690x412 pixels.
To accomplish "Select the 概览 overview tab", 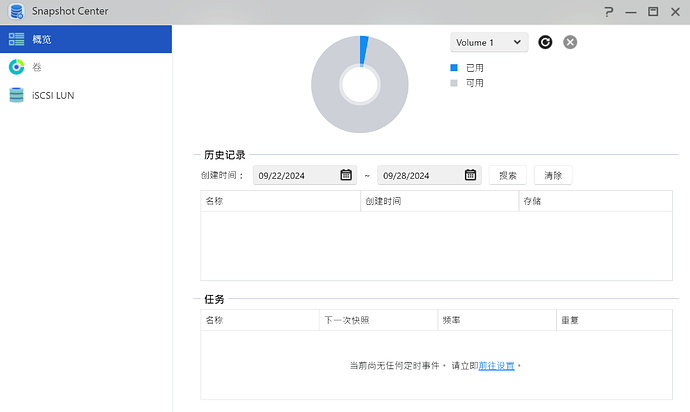I will point(85,39).
